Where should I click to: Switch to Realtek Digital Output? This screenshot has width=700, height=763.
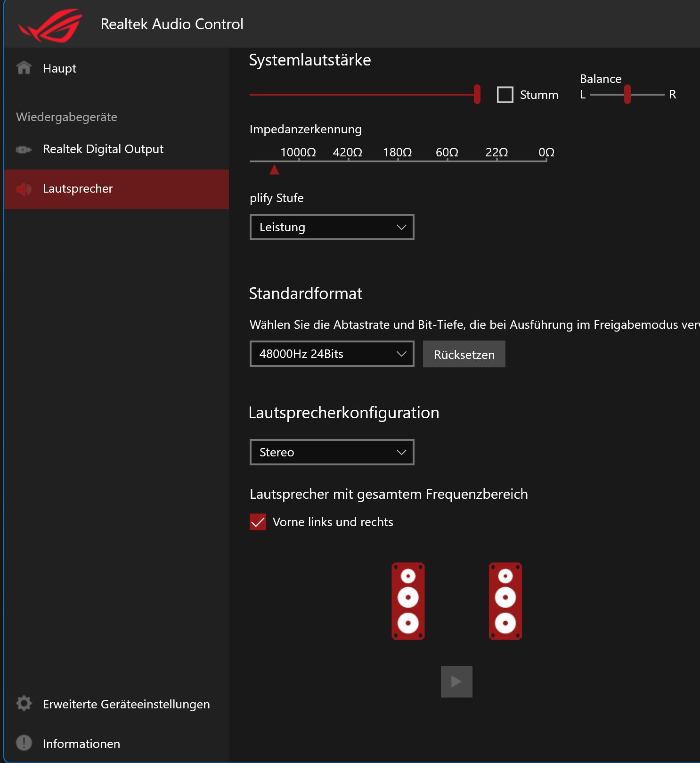[116, 149]
